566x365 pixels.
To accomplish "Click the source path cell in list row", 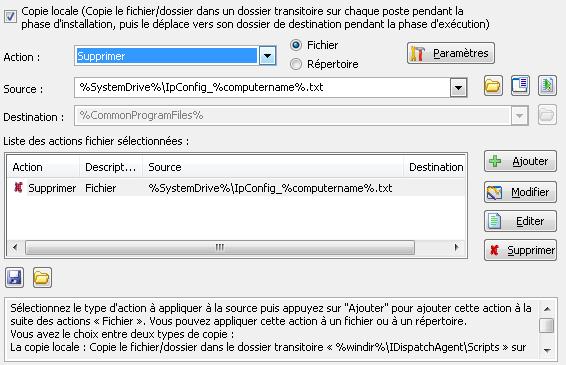I will [270, 188].
